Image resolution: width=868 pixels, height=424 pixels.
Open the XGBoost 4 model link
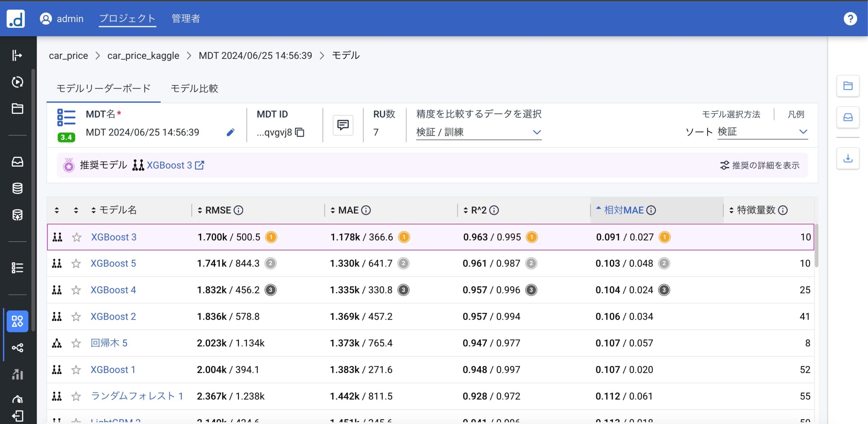coord(113,290)
